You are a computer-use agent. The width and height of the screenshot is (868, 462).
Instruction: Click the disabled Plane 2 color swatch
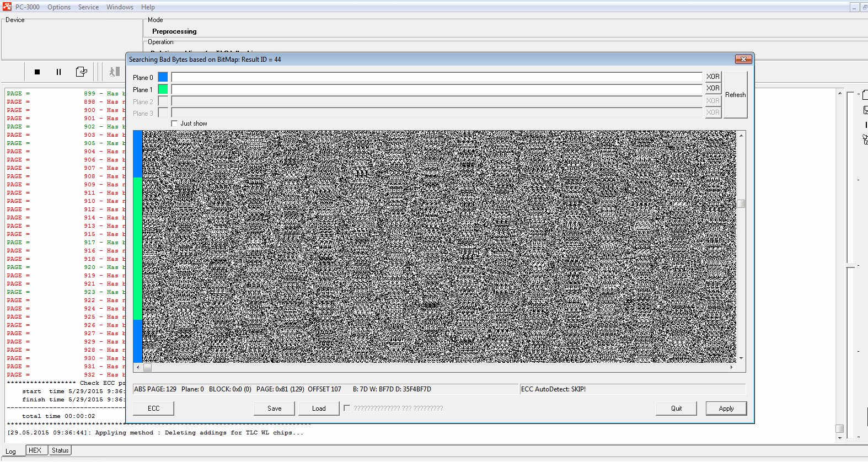[x=163, y=101]
